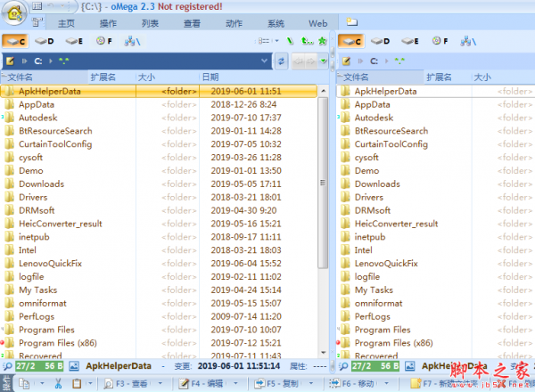Click the left panel scrollbar up arrow
The height and width of the screenshot is (392, 535).
(x=323, y=91)
